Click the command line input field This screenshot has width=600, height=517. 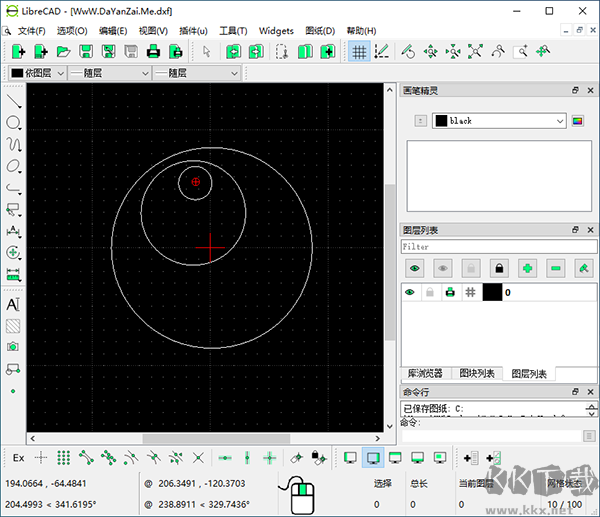(x=491, y=436)
